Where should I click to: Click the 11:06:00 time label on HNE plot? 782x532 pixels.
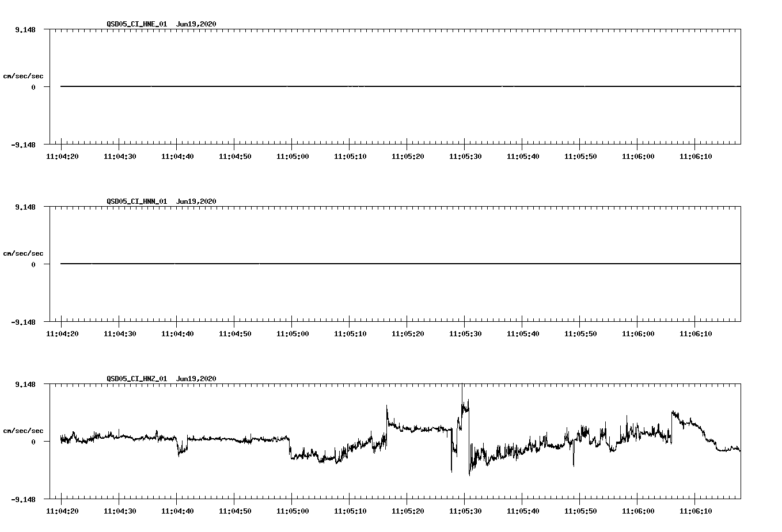pyautogui.click(x=638, y=156)
